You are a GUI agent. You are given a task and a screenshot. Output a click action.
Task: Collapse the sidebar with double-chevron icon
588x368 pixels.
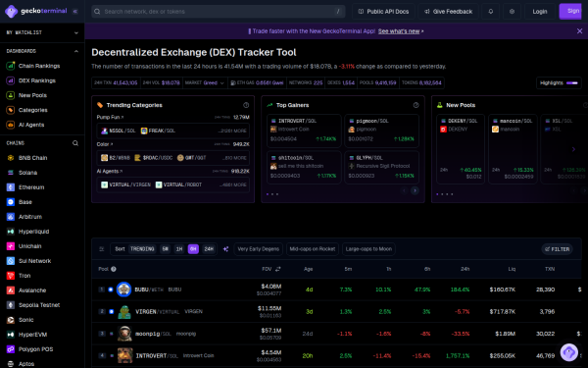(x=75, y=11)
